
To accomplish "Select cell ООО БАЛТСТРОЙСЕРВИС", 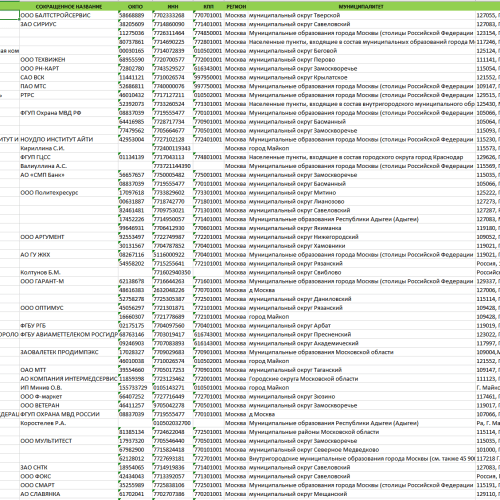I will tap(69, 15).
